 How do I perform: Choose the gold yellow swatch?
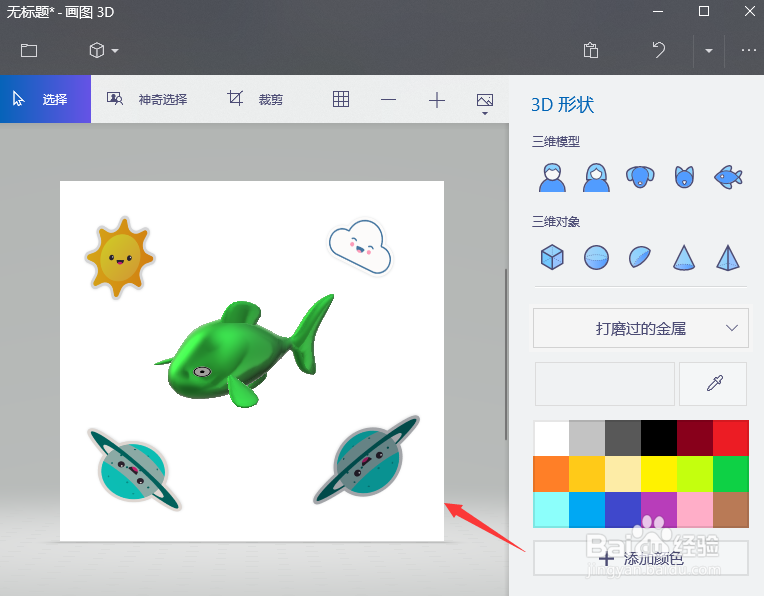[587, 474]
